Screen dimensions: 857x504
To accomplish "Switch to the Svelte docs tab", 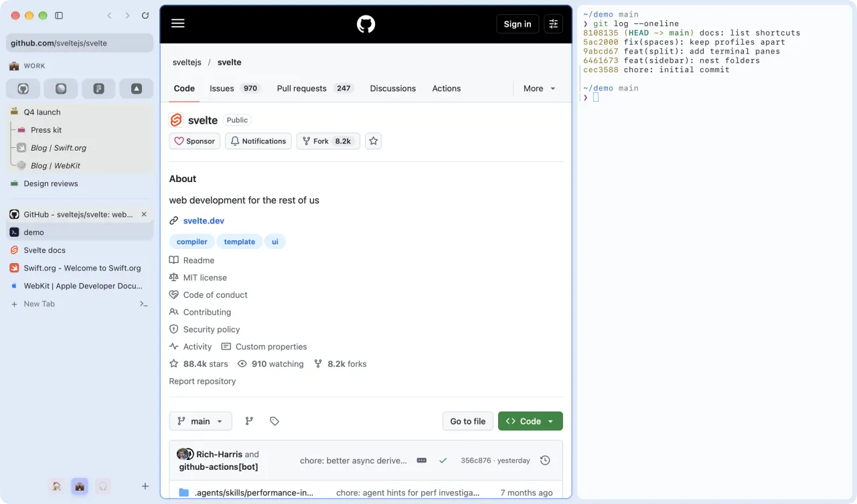I will coord(80,250).
